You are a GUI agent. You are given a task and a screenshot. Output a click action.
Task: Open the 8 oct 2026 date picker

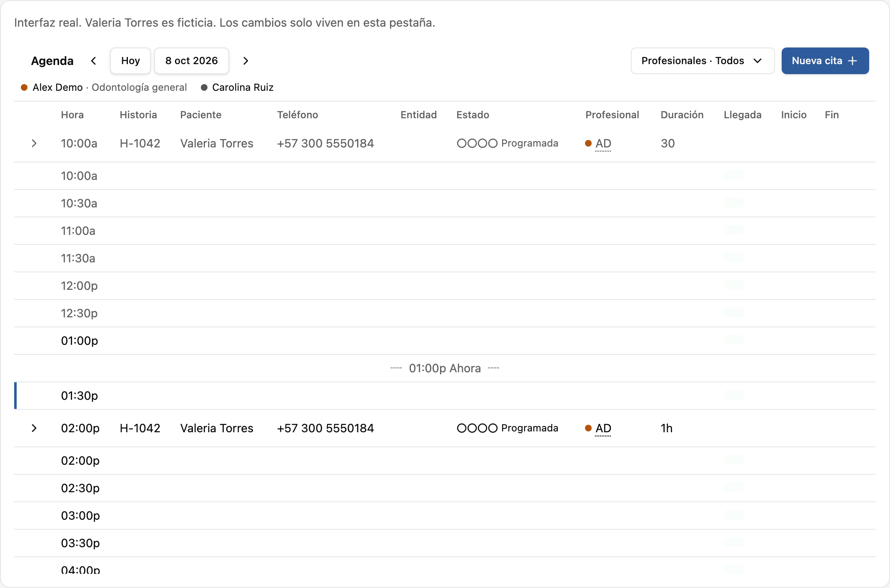click(x=192, y=61)
